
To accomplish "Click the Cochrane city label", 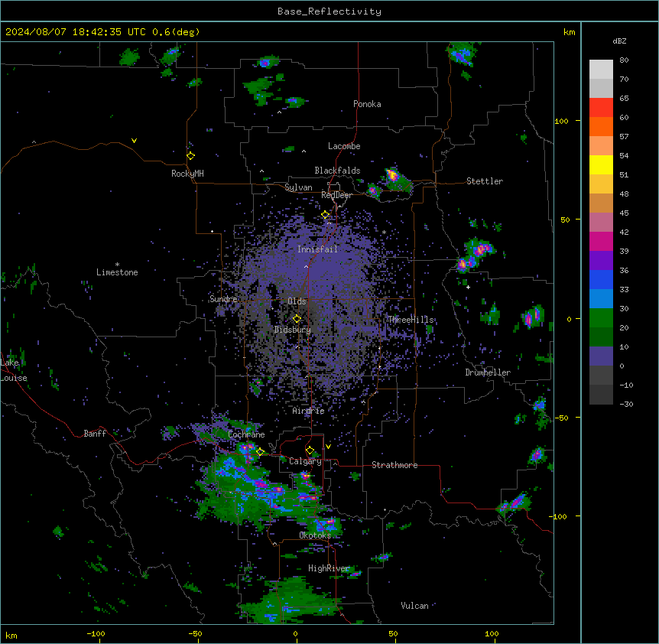I will tap(246, 434).
